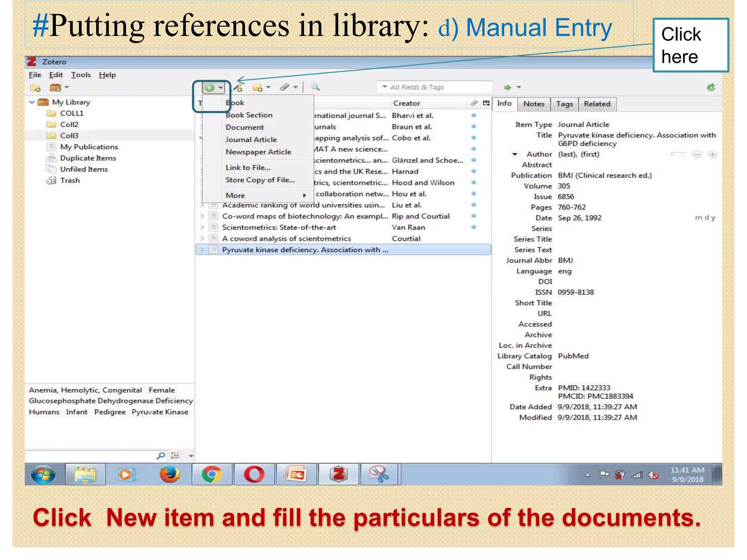
Task: Open the New Library dropdown arrow
Action: (66, 87)
